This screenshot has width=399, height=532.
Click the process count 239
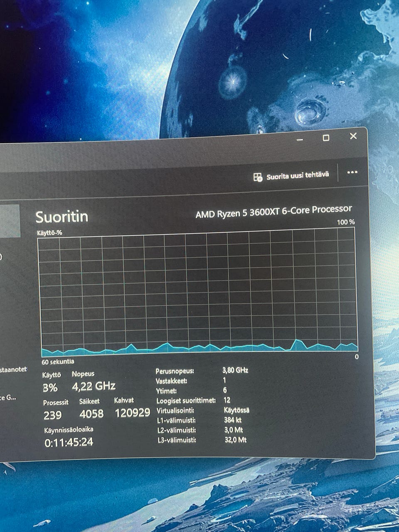click(52, 415)
